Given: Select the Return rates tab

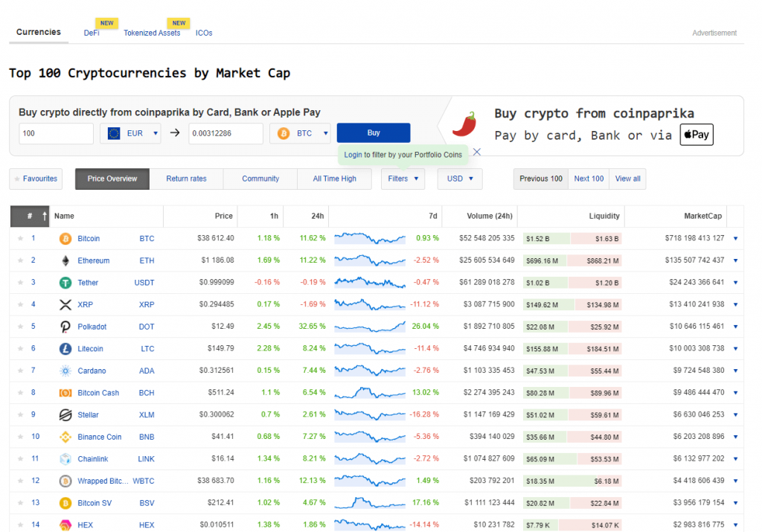Looking at the screenshot, I should (186, 179).
